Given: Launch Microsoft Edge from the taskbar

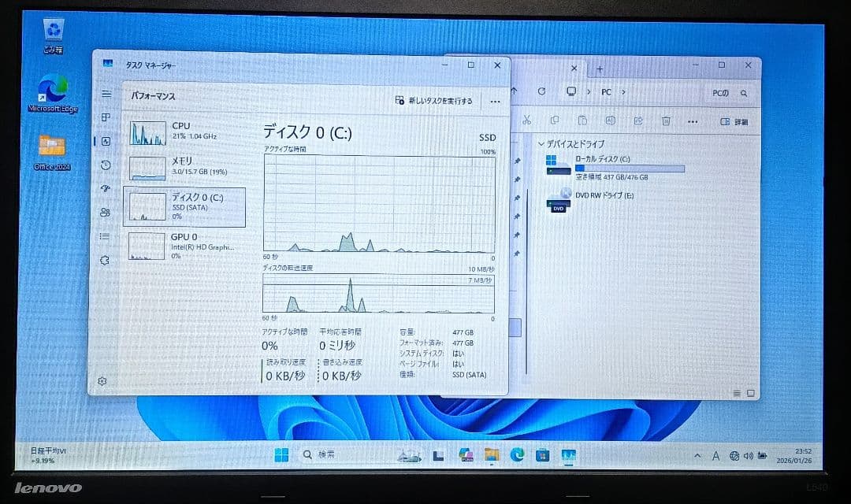Looking at the screenshot, I should (x=516, y=455).
